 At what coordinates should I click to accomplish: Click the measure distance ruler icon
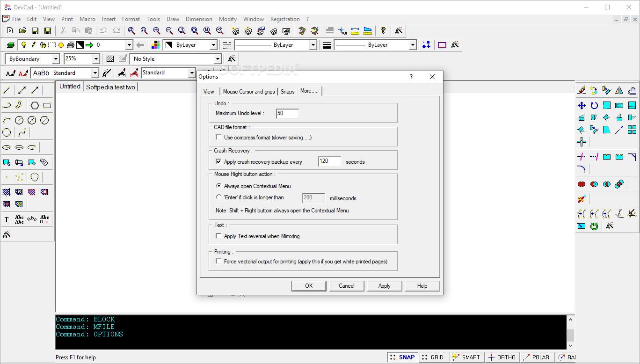click(x=355, y=31)
